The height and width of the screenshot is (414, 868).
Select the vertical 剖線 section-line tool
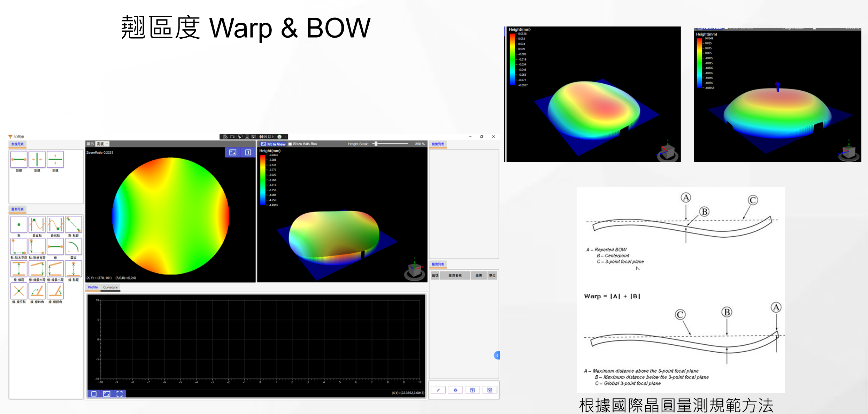[x=37, y=160]
